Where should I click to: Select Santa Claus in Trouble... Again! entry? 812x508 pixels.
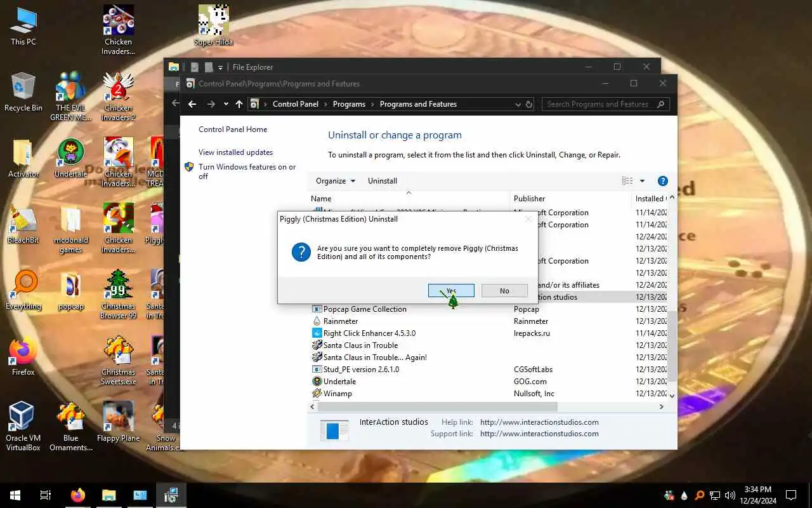[375, 358]
